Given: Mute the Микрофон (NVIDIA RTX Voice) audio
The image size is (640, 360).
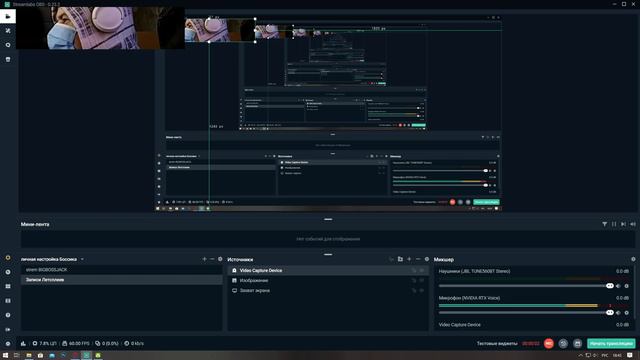Looking at the screenshot, I should pos(618,313).
